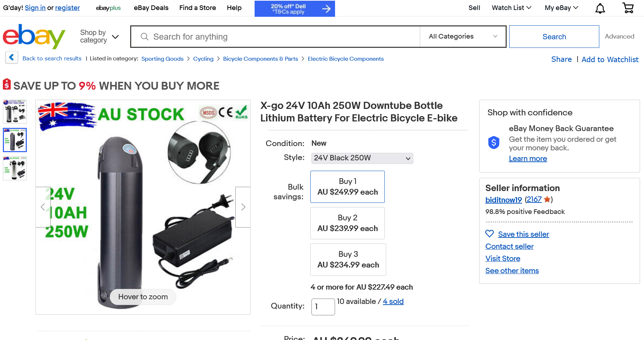Click the Search button
This screenshot has height=340, width=644.
point(554,36)
